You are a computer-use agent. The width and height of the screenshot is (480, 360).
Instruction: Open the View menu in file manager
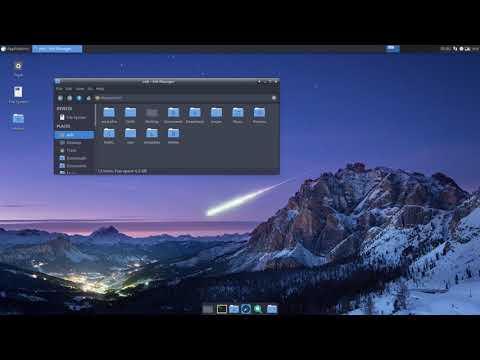coord(80,89)
